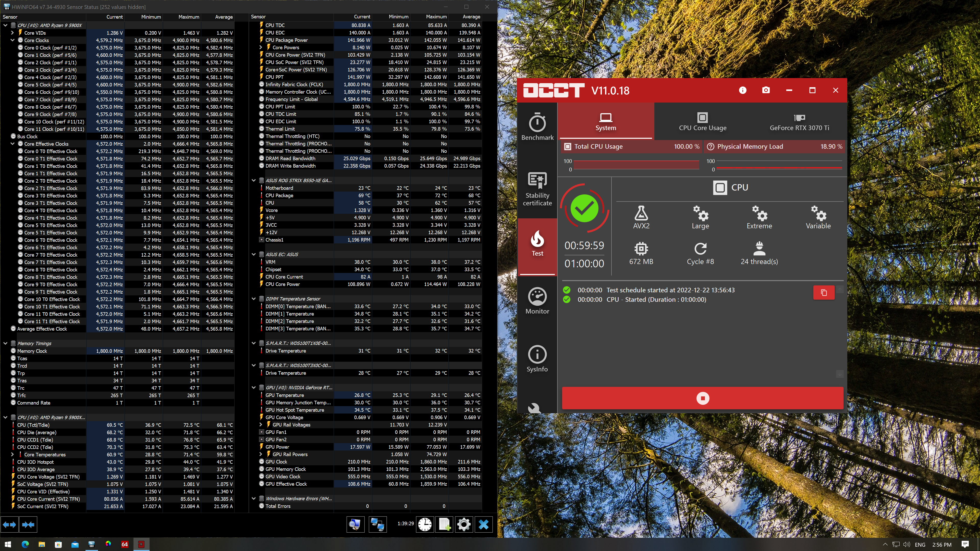Expand Core Powers row
The image size is (980, 551).
point(261,47)
